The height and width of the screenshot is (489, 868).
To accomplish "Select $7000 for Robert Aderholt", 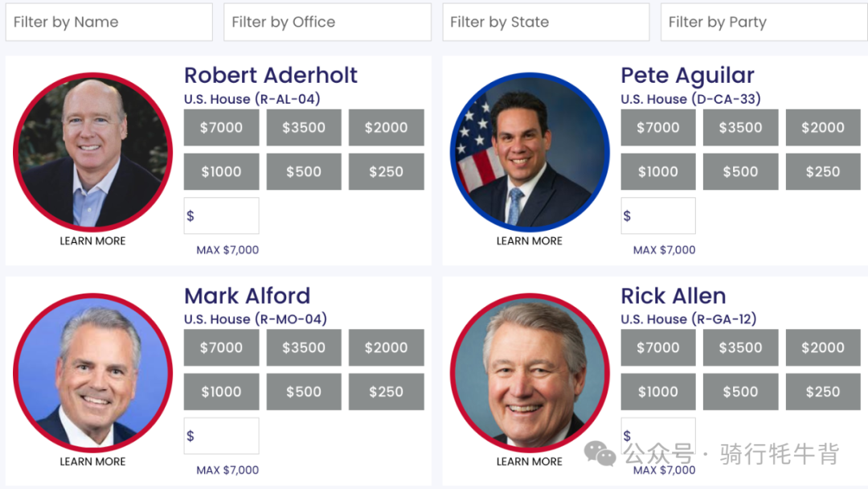I will (x=222, y=127).
